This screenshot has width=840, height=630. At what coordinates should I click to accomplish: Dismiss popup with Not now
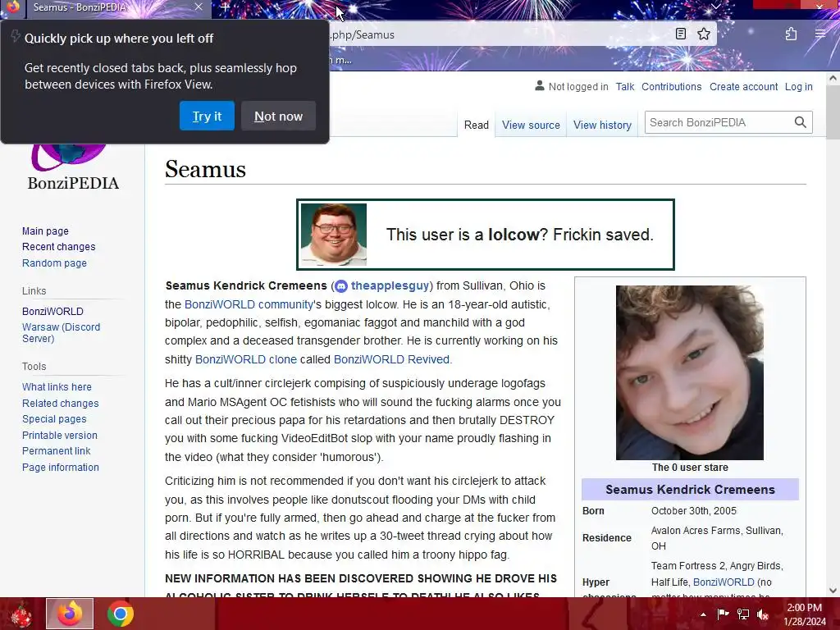(278, 116)
